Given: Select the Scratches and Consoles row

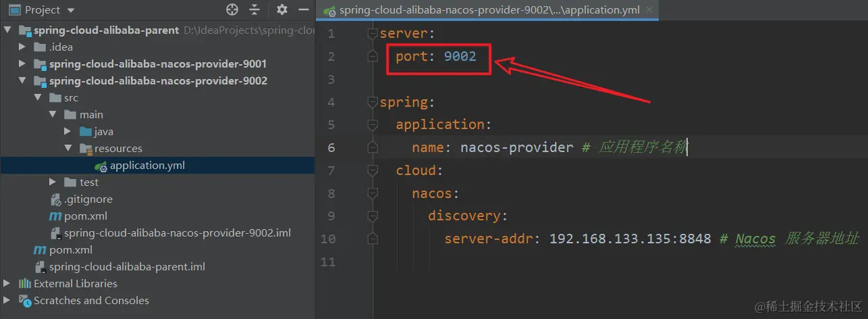Looking at the screenshot, I should tap(157, 301).
